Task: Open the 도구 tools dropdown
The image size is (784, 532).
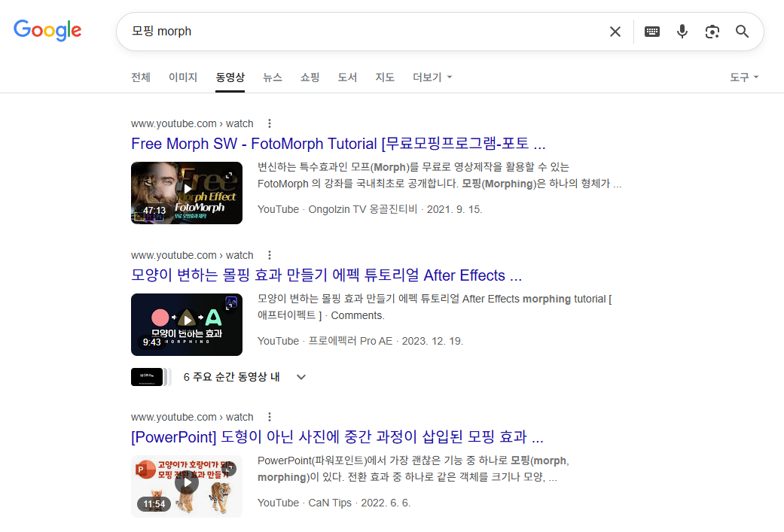Action: [x=744, y=78]
